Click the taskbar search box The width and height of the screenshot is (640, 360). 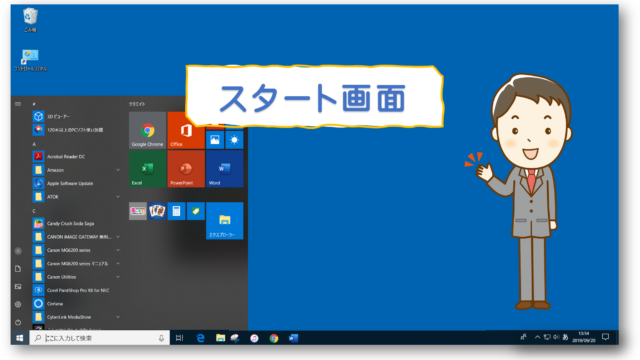point(100,338)
